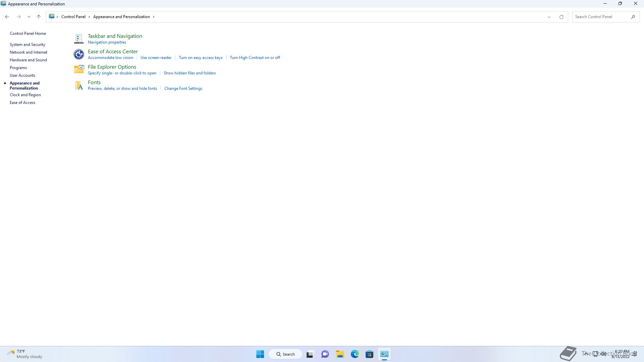The width and height of the screenshot is (644, 362).
Task: Click the File Explorer Options folder icon
Action: (78, 69)
